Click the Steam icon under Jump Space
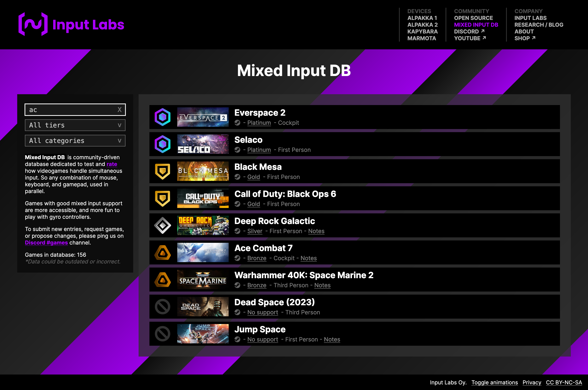 237,340
